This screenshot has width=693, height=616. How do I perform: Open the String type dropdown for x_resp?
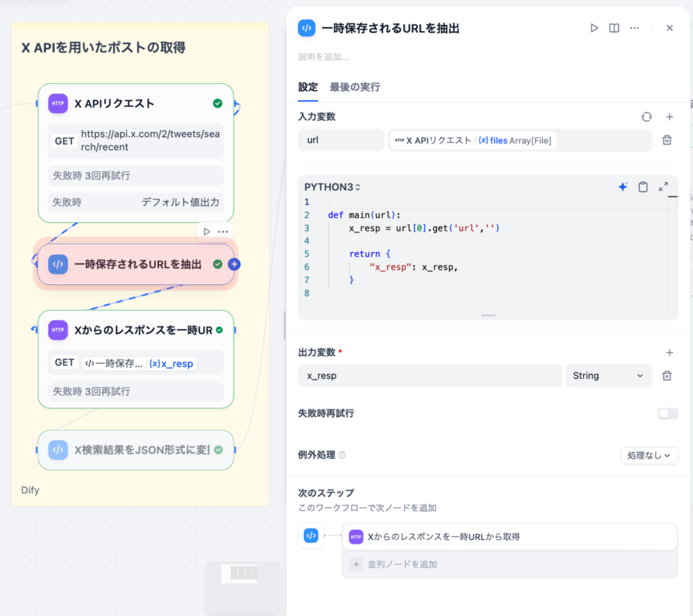[x=608, y=375]
